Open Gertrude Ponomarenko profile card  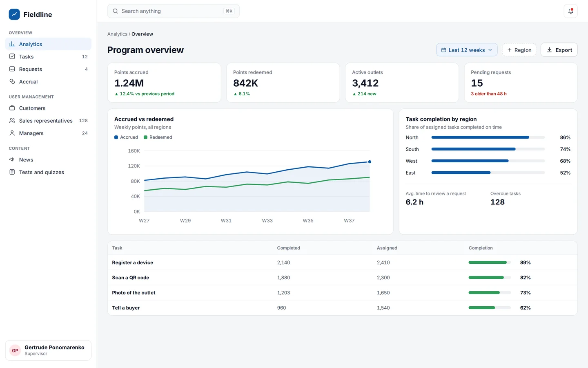(48, 350)
